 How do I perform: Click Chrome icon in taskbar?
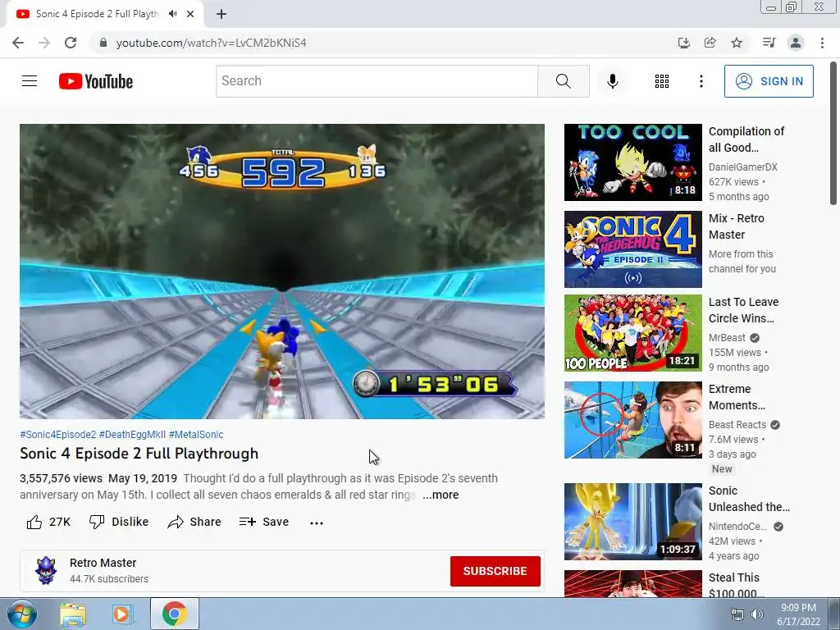[x=174, y=614]
